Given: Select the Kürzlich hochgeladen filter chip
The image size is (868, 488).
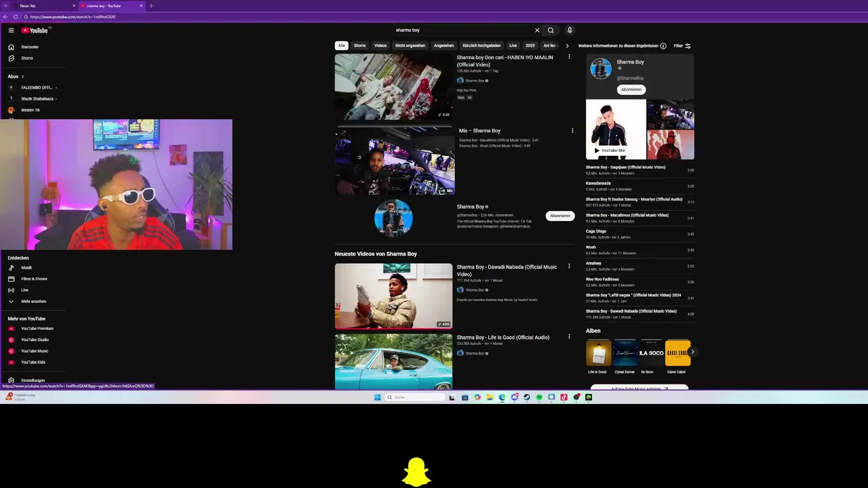Looking at the screenshot, I should point(481,45).
